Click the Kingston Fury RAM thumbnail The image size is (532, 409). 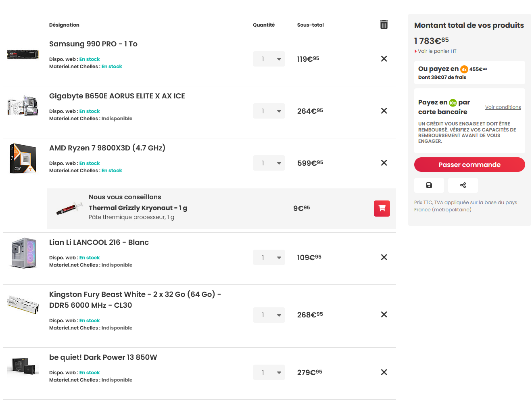pos(23,305)
